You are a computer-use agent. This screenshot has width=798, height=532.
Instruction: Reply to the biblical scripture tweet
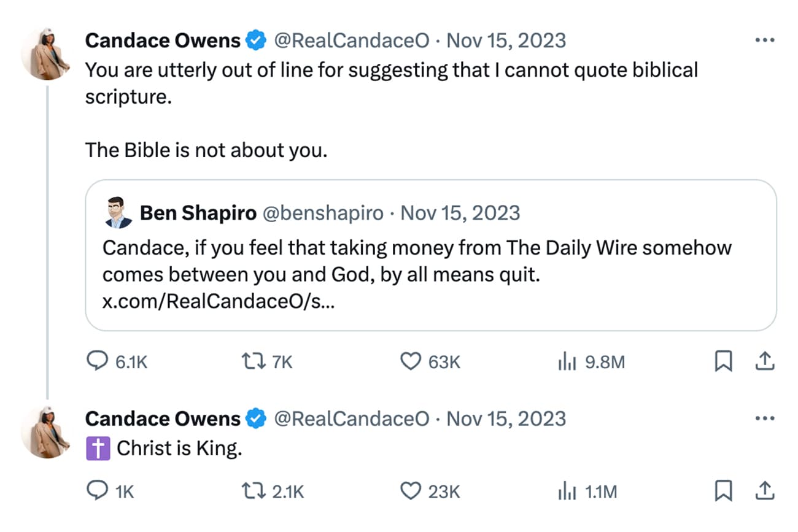[97, 362]
